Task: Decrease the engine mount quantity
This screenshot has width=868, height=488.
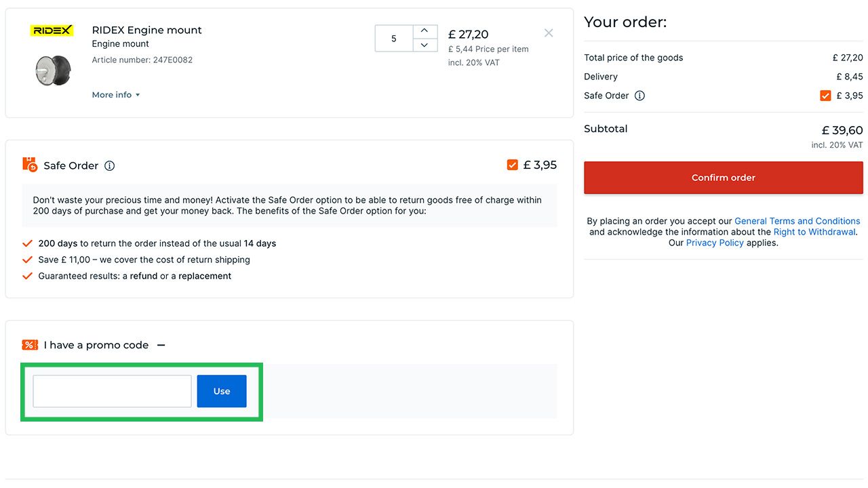Action: click(425, 45)
